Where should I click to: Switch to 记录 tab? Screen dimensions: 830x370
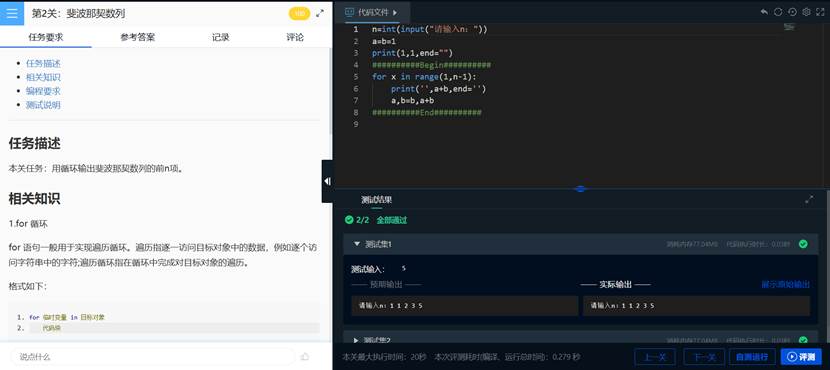(x=221, y=37)
